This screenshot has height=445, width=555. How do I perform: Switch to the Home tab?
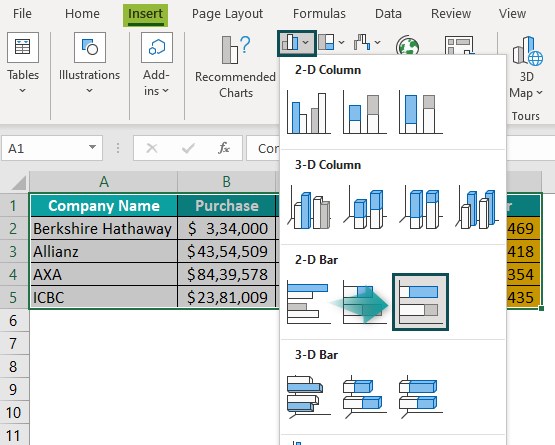82,14
